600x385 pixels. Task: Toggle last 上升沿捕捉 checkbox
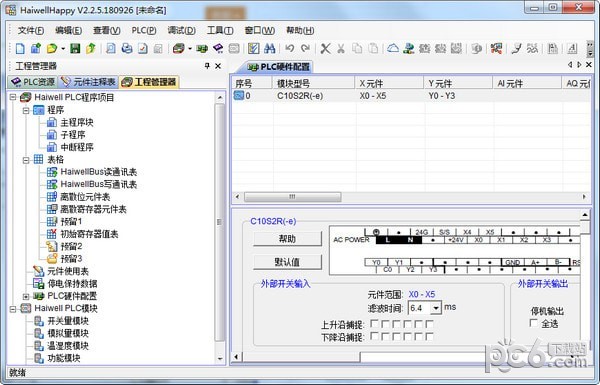[429, 324]
